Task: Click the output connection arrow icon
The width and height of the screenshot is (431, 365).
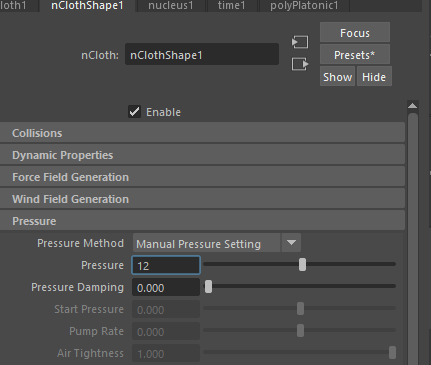Action: pyautogui.click(x=300, y=64)
